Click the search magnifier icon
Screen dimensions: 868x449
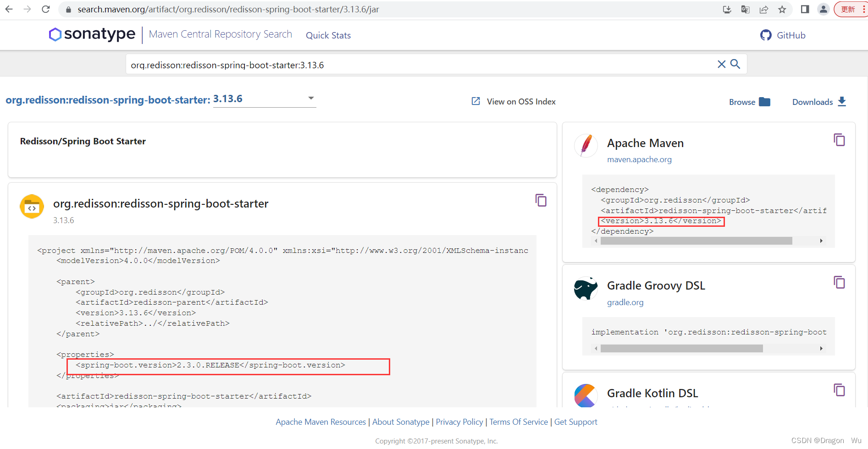(735, 64)
